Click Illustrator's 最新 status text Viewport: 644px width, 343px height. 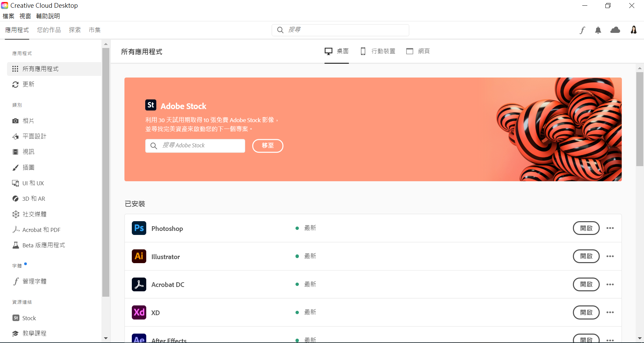click(x=310, y=256)
